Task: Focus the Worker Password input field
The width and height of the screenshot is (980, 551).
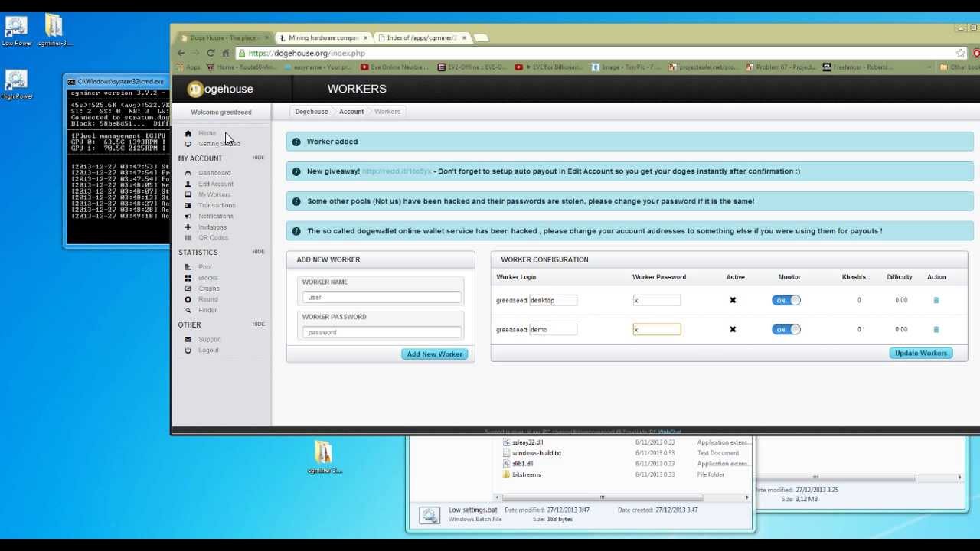Action: 381,332
